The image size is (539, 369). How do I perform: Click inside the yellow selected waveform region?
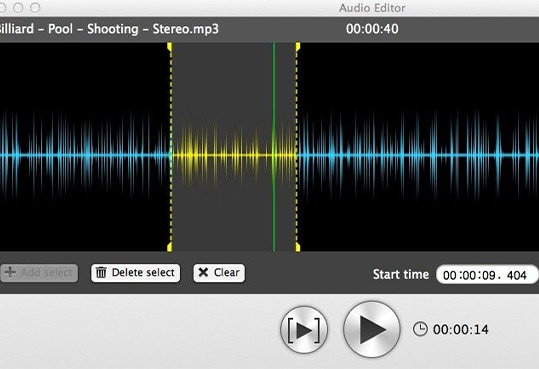pyautogui.click(x=223, y=155)
